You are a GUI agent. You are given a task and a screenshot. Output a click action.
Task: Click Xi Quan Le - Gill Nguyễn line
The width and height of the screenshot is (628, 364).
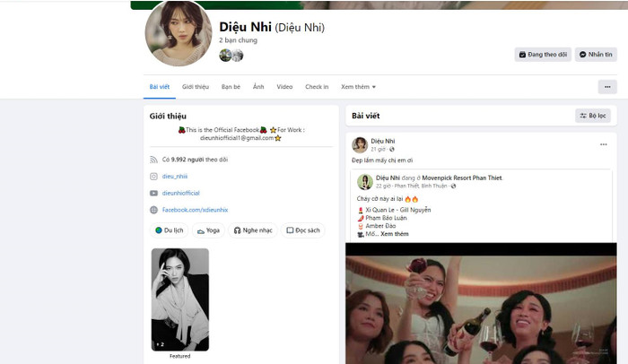(x=398, y=210)
